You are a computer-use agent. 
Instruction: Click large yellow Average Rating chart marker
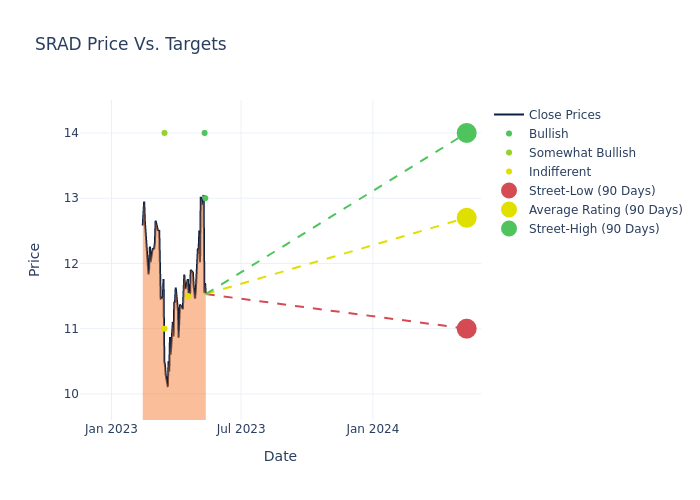pyautogui.click(x=466, y=218)
